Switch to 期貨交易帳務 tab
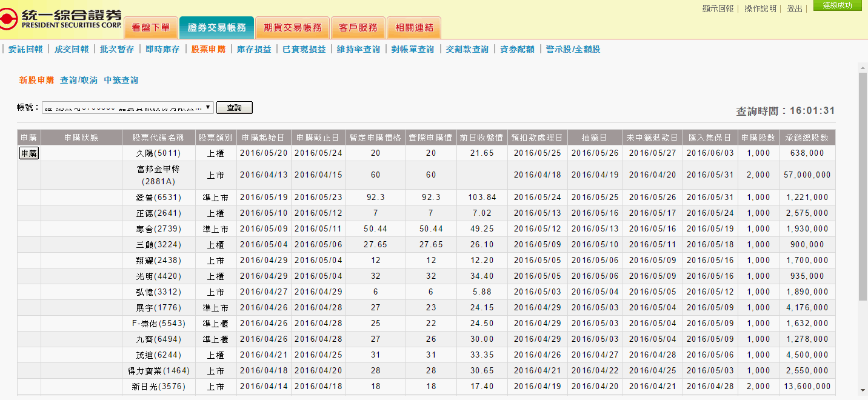This screenshot has height=400, width=868. (292, 28)
